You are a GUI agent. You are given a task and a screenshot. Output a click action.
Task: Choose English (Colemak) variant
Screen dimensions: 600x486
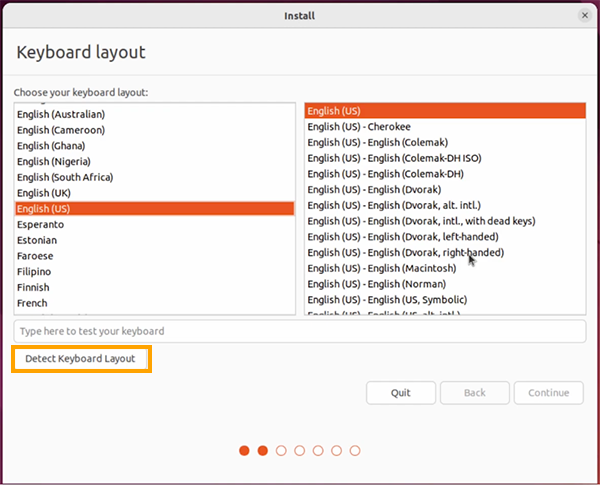(x=377, y=143)
